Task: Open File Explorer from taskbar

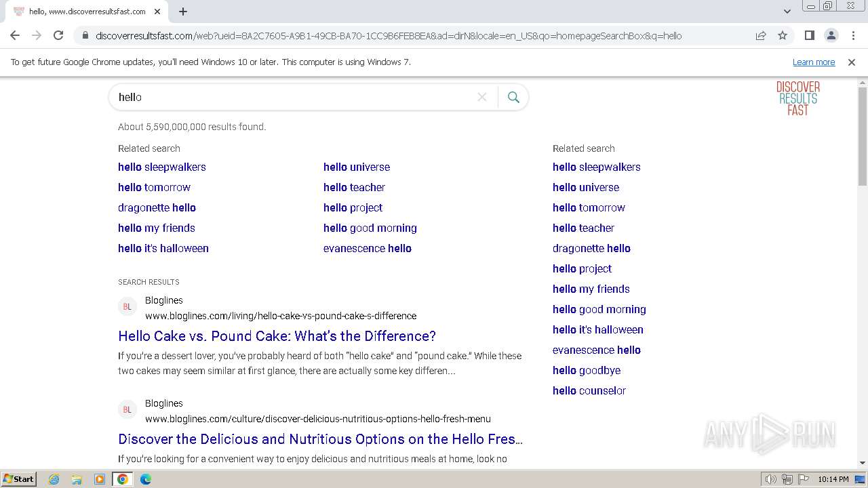Action: 77,479
